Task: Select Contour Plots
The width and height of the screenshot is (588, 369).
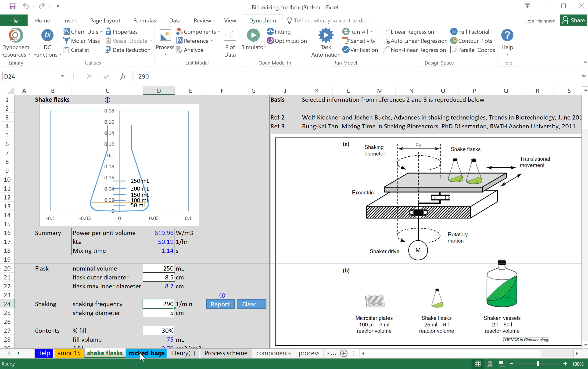Action: click(471, 41)
